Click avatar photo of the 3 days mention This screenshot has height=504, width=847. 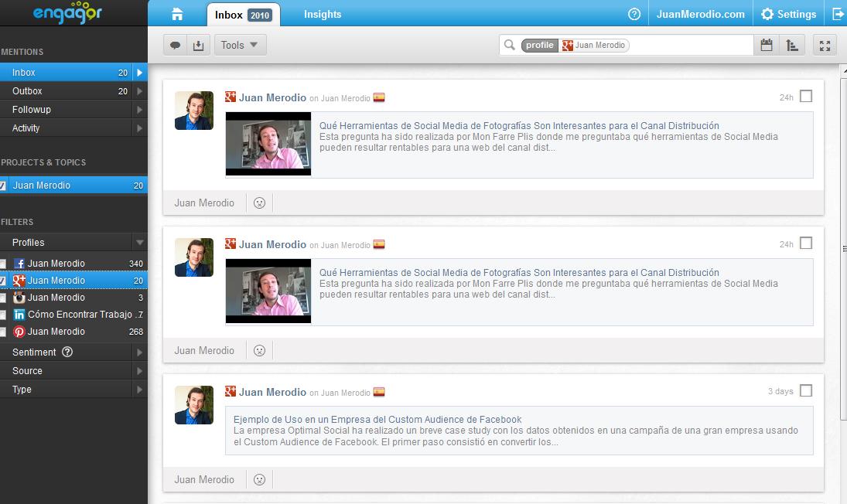point(194,405)
